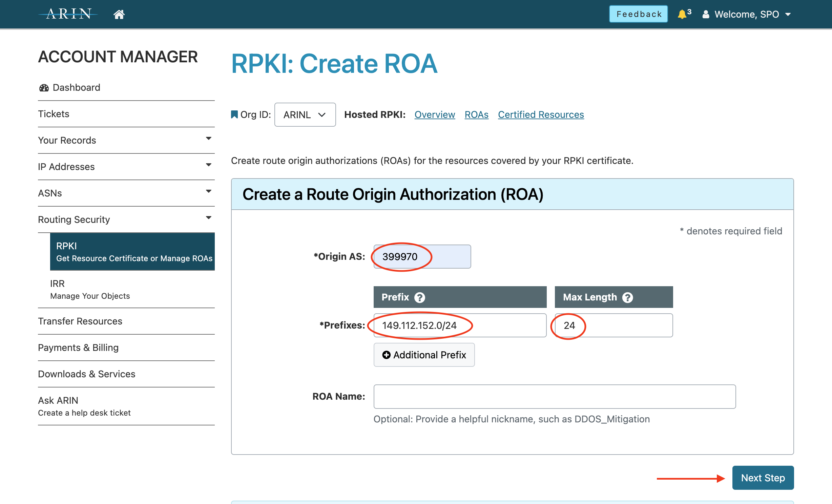This screenshot has width=832, height=504.
Task: Open Hosted RPKI Overview link
Action: (x=435, y=114)
